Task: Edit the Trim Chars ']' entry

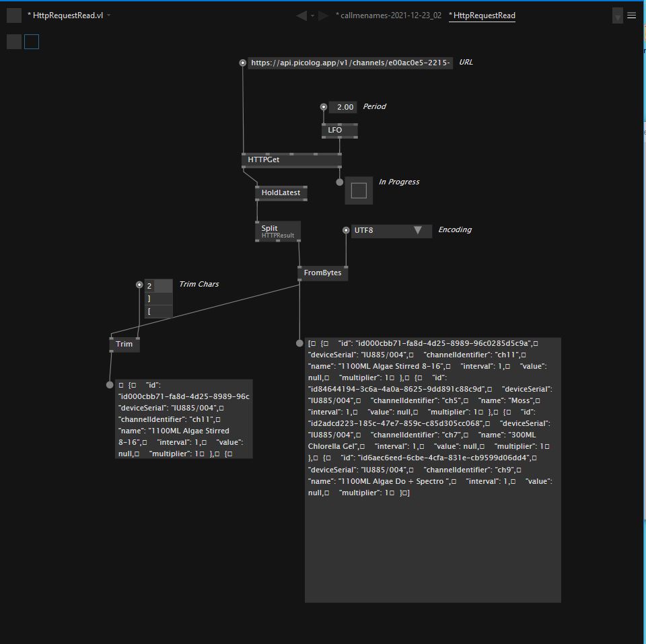Action: 158,299
